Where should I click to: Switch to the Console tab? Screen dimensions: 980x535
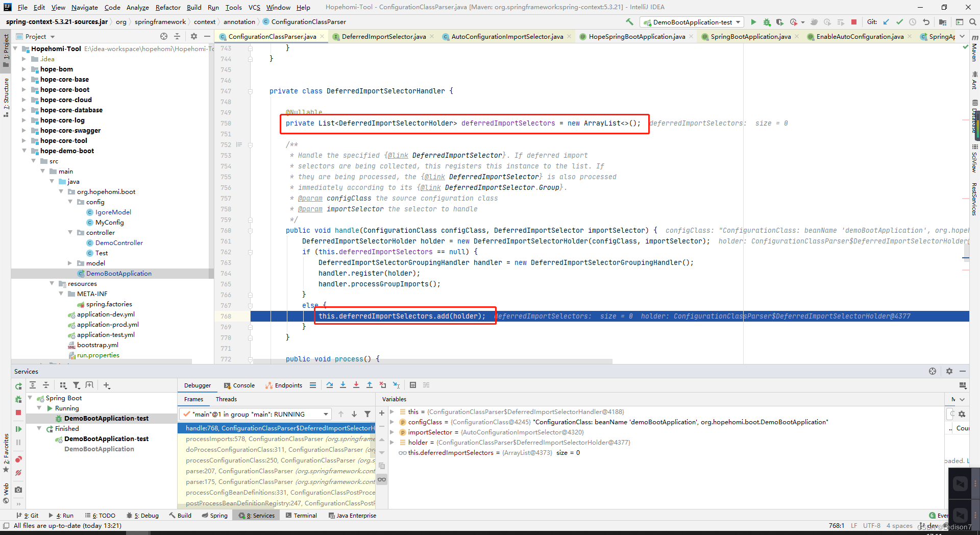pos(239,385)
